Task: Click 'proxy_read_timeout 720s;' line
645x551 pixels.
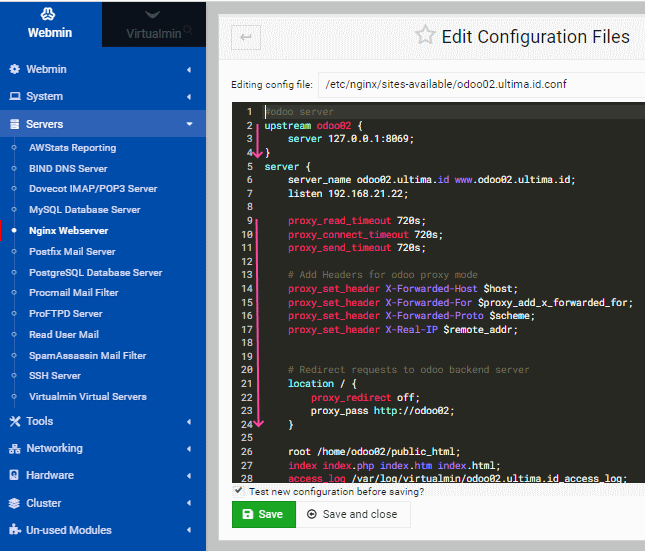Action: 357,221
